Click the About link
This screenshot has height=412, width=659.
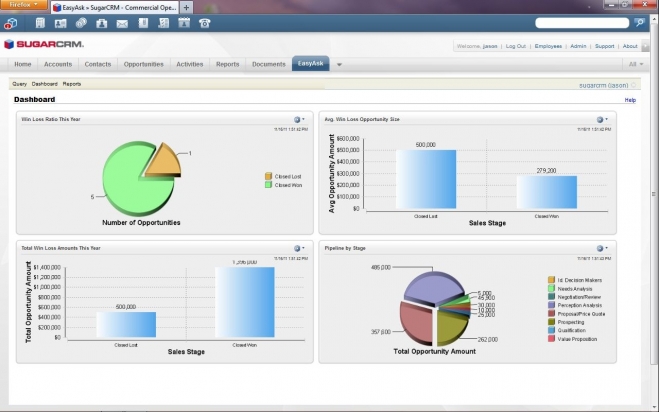tap(630, 46)
